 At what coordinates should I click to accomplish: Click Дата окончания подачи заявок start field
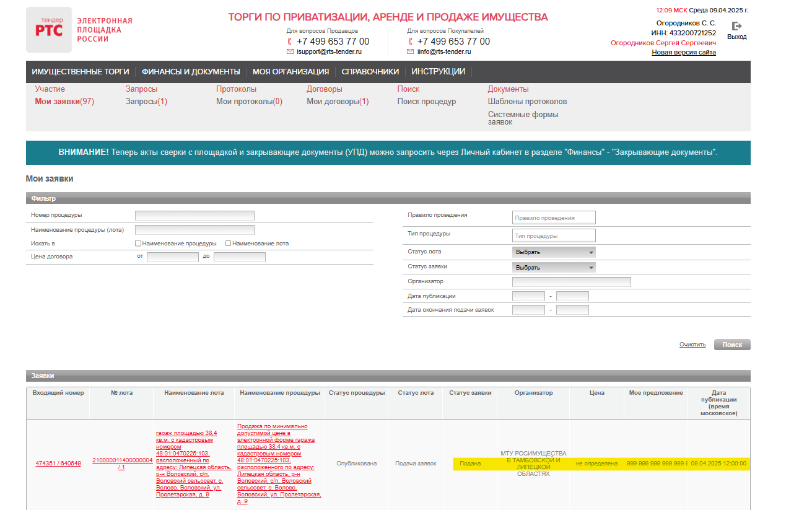click(529, 310)
